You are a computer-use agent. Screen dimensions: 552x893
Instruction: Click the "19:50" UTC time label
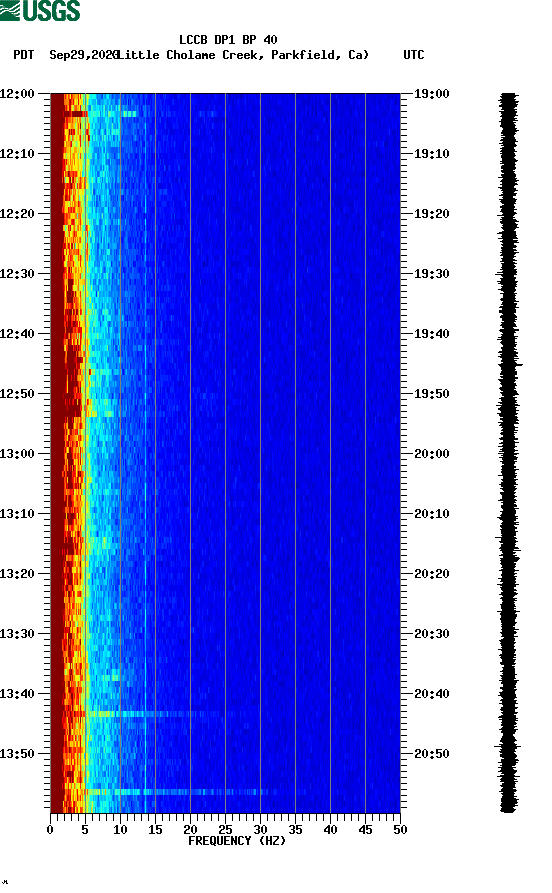(x=431, y=394)
